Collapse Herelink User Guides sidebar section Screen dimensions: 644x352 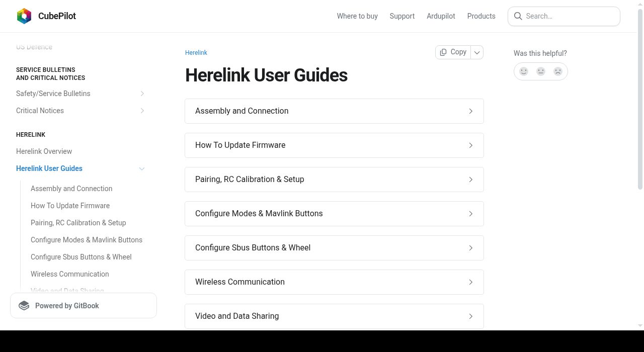coord(142,168)
